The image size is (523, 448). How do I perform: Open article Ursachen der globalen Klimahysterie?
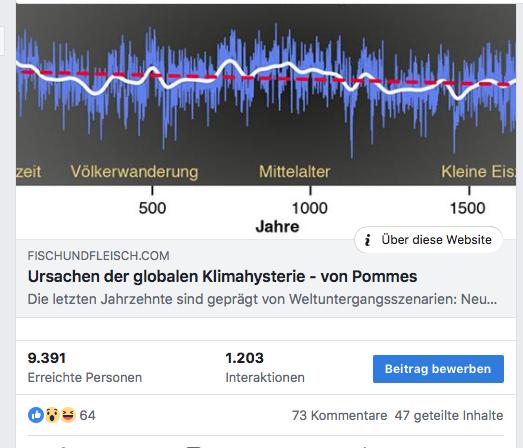pos(222,277)
